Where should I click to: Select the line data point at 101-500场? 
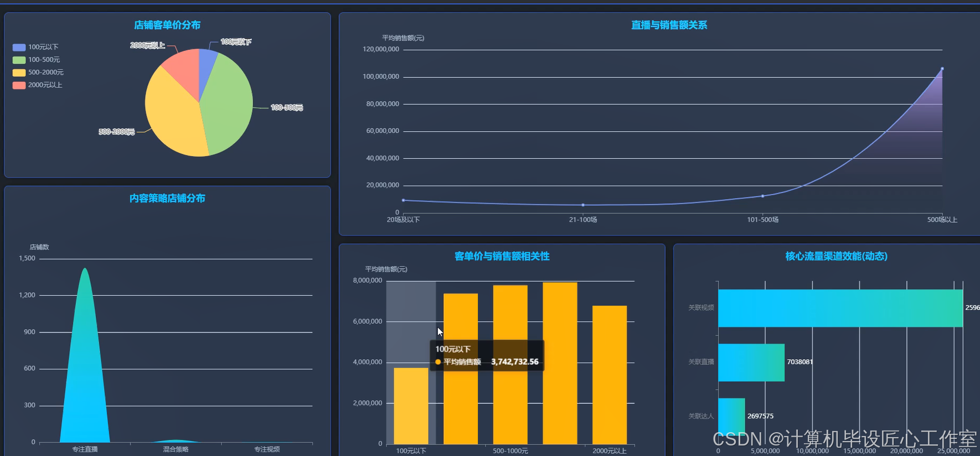pyautogui.click(x=762, y=196)
